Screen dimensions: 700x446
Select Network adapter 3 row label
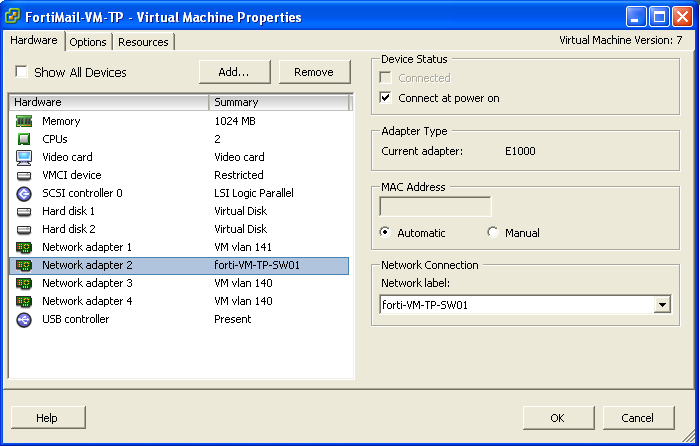[x=88, y=283]
